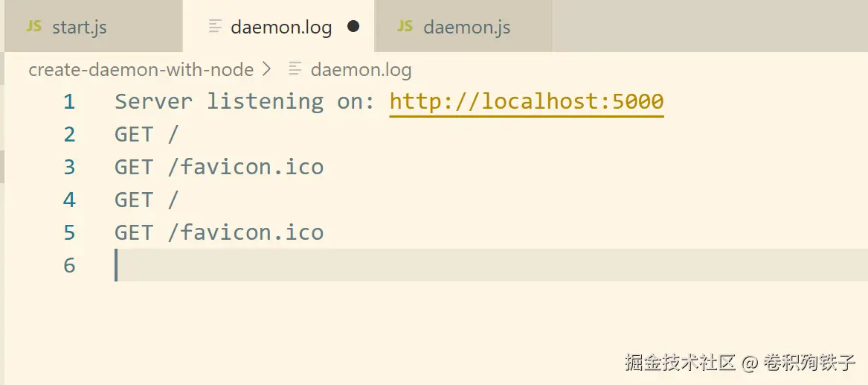The width and height of the screenshot is (868, 385).
Task: Click the log file icon on daemon.log tab
Action: (216, 27)
